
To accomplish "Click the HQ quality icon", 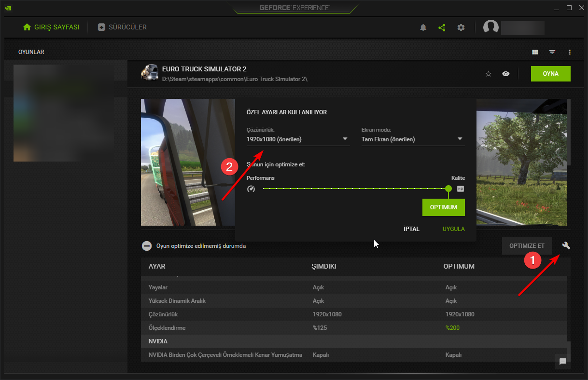I will (461, 189).
